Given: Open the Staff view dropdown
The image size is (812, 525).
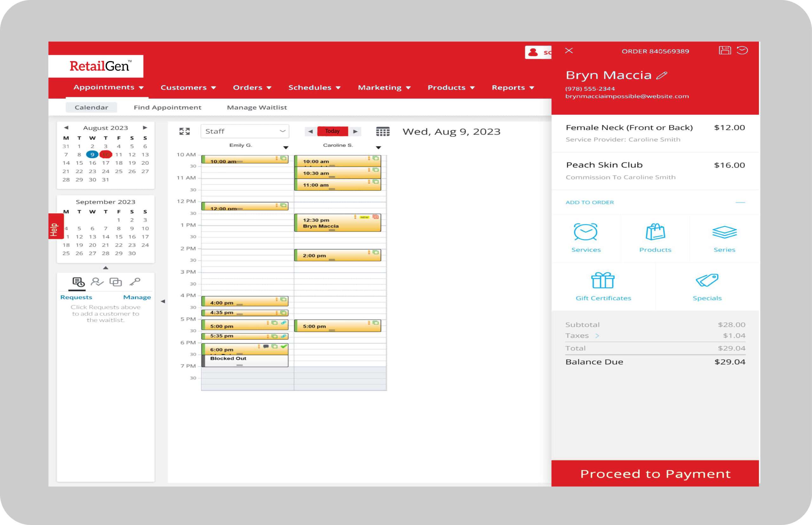Looking at the screenshot, I should tap(245, 132).
